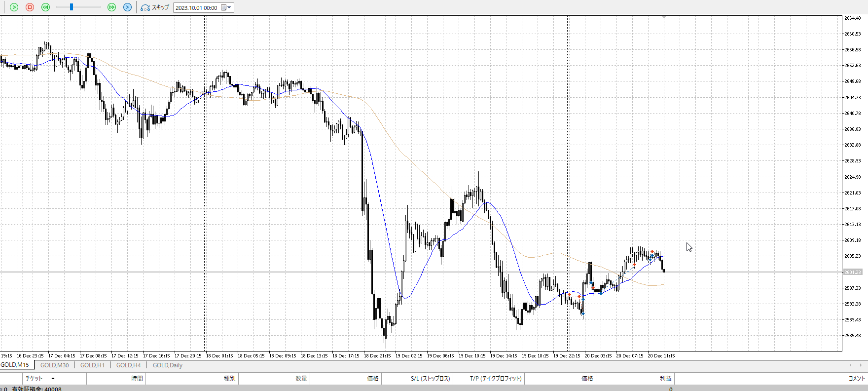Sort orders by the チケット column header
868x391 pixels.
35,379
